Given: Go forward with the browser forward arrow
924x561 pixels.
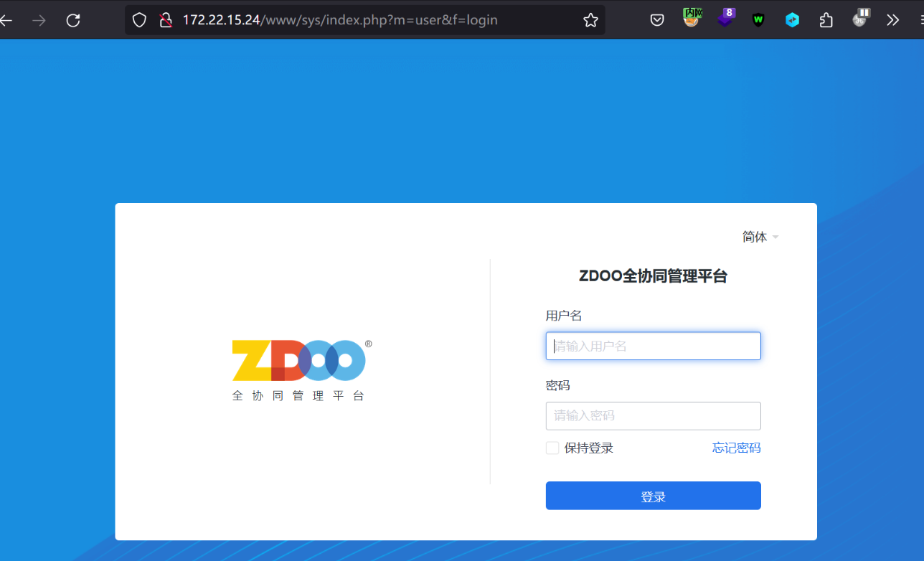Looking at the screenshot, I should point(39,20).
